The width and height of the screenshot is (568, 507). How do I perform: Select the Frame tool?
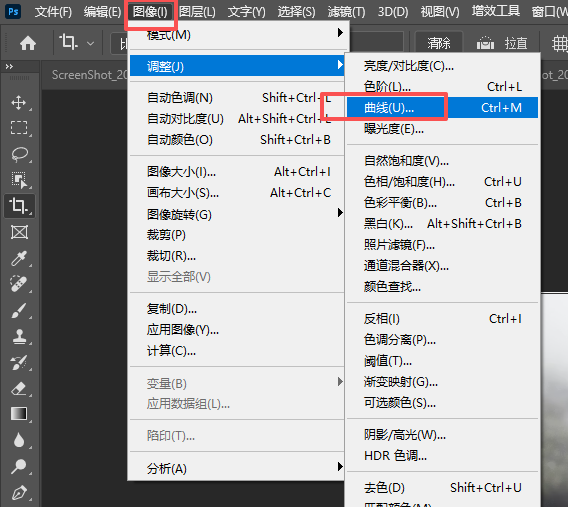19,232
